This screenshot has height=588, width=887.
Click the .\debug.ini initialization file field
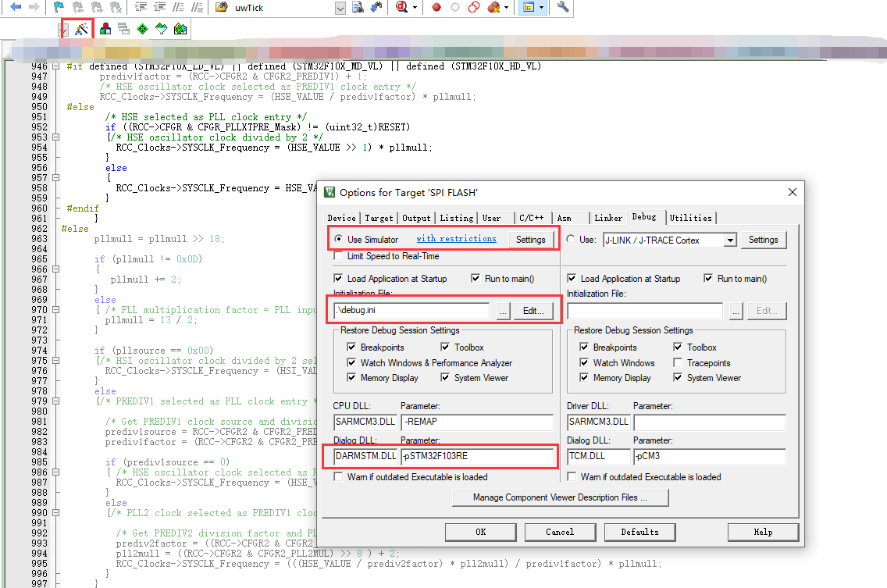pos(411,310)
